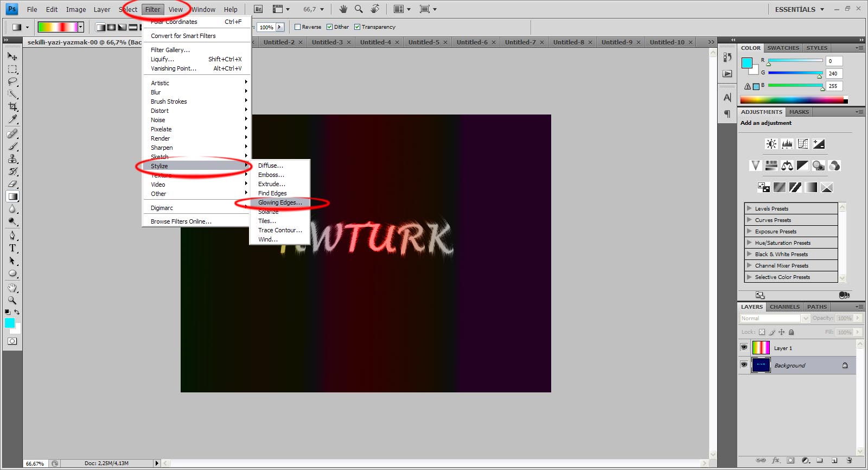Choose the Radial Gradient style button
The width and height of the screenshot is (868, 470).
point(111,27)
